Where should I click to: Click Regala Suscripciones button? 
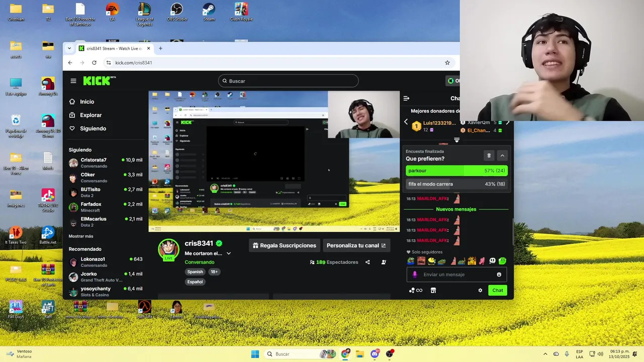pos(284,245)
